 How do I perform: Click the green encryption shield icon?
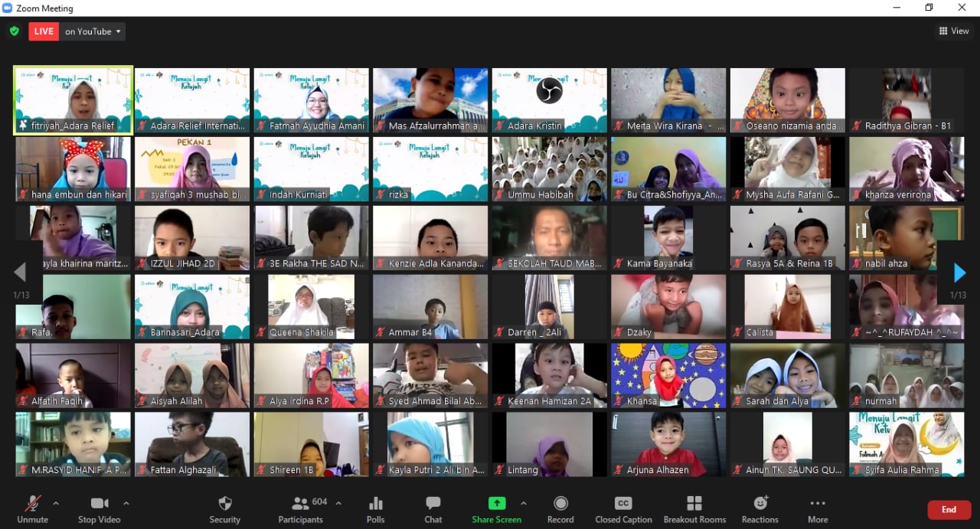(14, 31)
